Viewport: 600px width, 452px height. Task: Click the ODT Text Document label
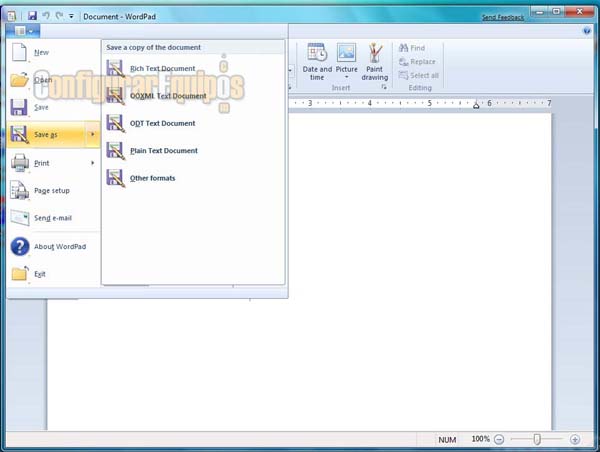[x=163, y=124]
